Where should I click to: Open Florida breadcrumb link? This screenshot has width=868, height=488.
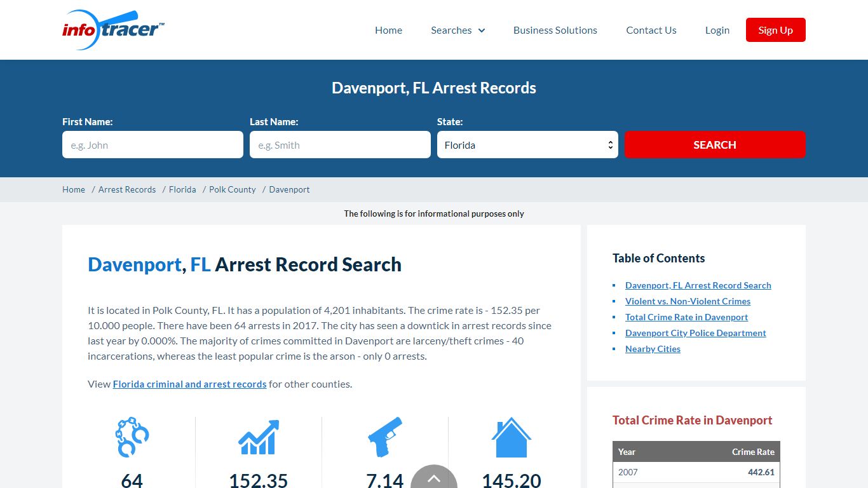click(182, 189)
